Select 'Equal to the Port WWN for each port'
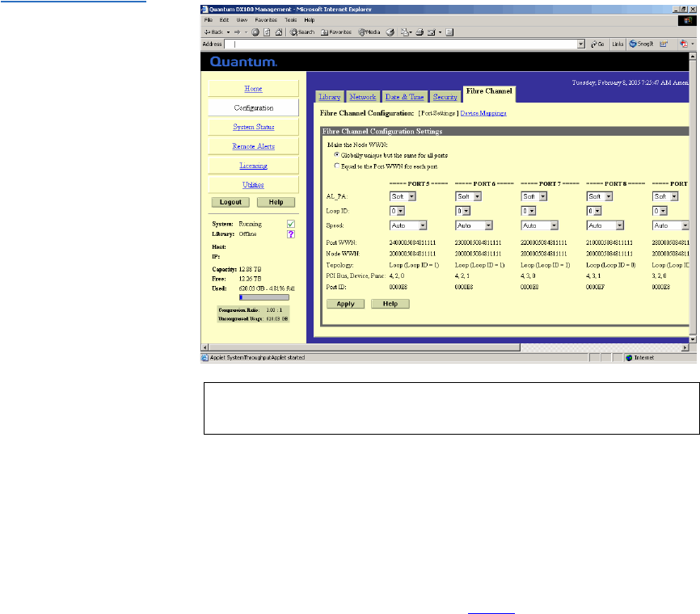 point(337,166)
